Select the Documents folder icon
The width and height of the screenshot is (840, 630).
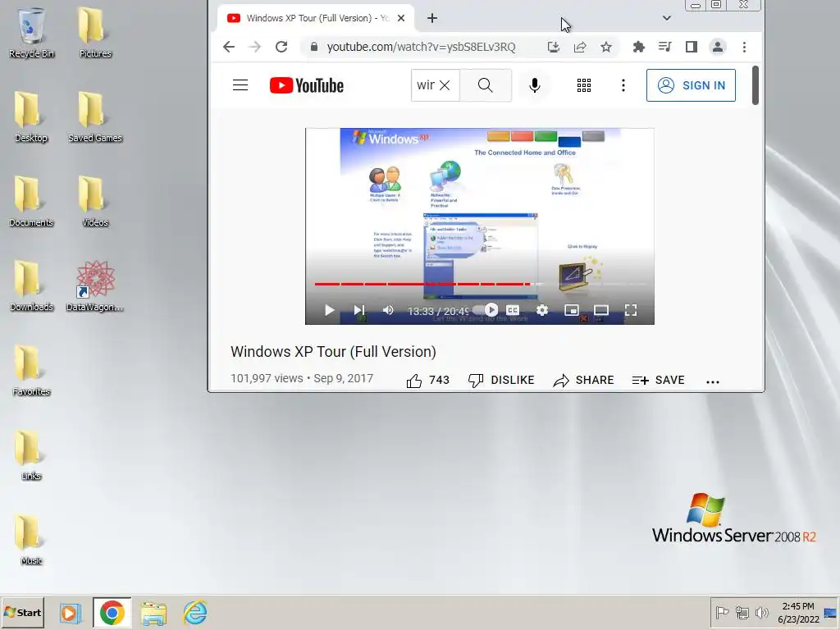pos(30,202)
